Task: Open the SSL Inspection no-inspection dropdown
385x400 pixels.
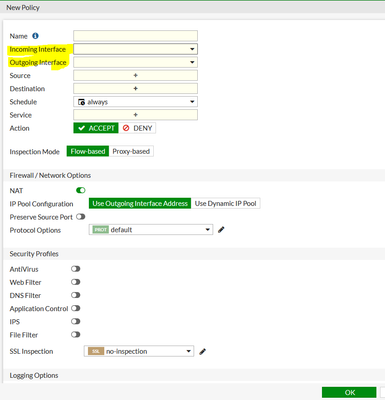Action: 139,351
